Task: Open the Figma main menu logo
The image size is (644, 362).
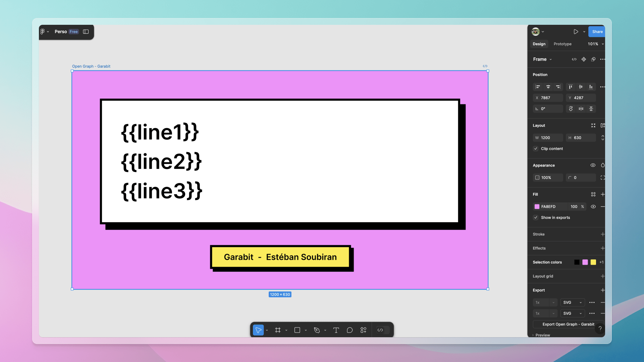Action: tap(43, 32)
